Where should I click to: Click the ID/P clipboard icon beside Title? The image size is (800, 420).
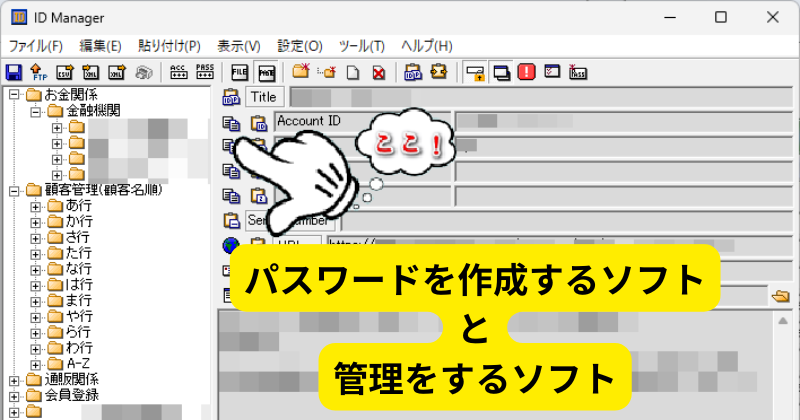pyautogui.click(x=231, y=97)
